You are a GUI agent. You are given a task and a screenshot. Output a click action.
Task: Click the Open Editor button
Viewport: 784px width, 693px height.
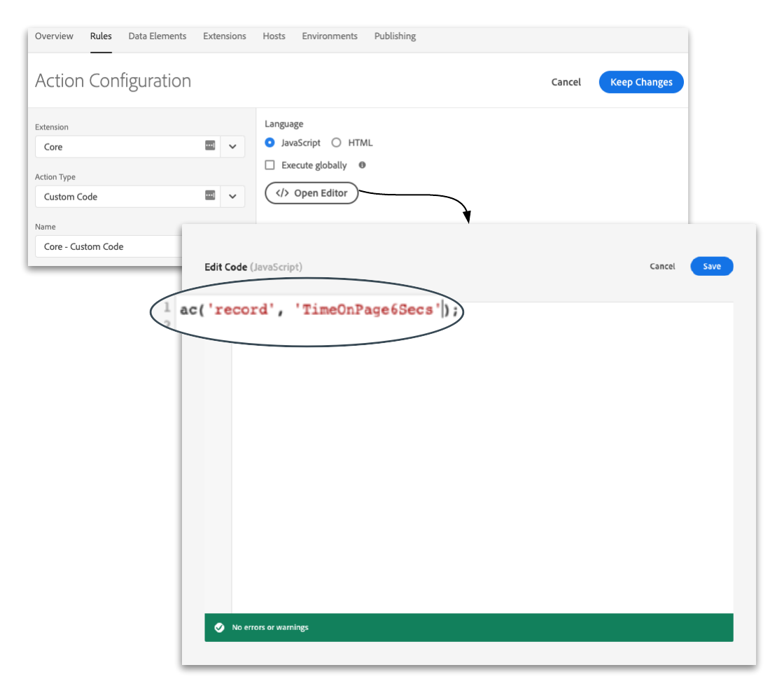point(311,193)
